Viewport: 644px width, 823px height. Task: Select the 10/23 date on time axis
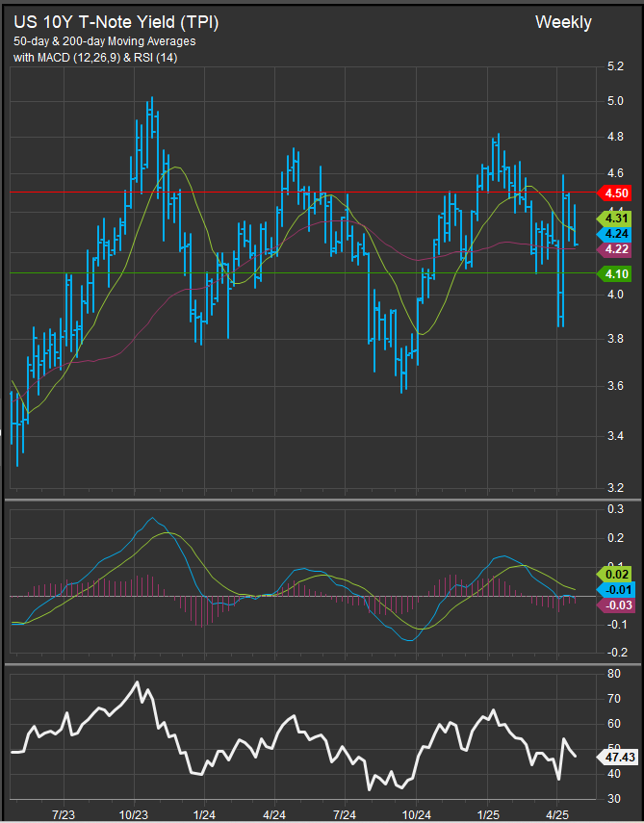point(134,813)
